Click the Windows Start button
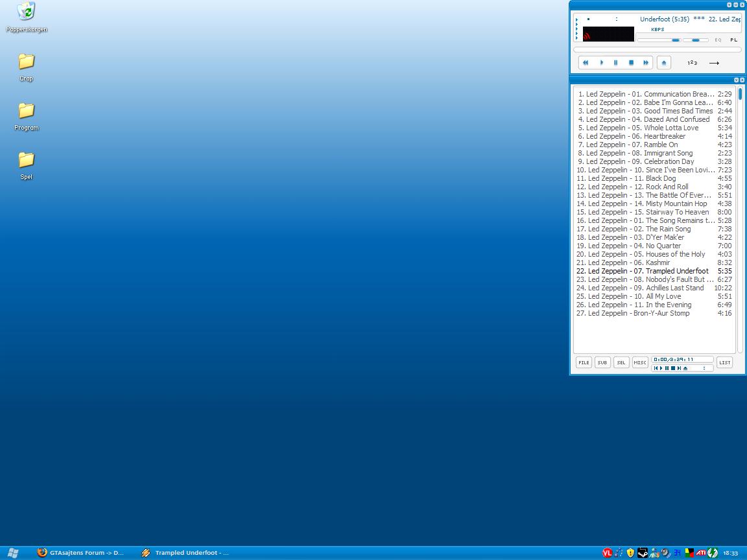The height and width of the screenshot is (560, 747). pyautogui.click(x=13, y=553)
